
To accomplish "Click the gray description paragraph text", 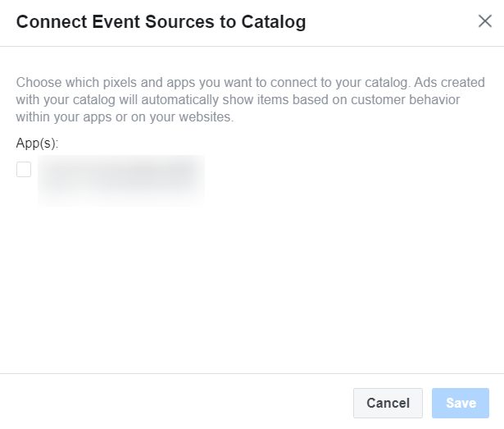I will click(x=251, y=100).
